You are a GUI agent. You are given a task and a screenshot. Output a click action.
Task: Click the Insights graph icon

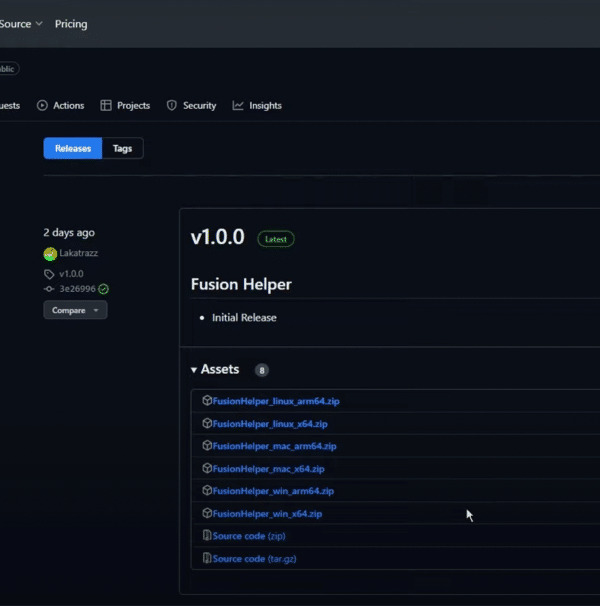click(238, 106)
